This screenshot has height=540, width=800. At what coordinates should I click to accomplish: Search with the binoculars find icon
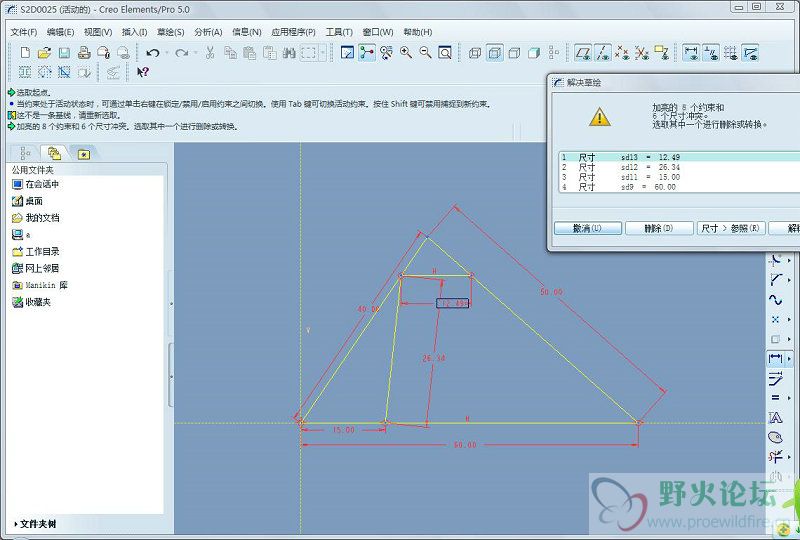(x=289, y=53)
